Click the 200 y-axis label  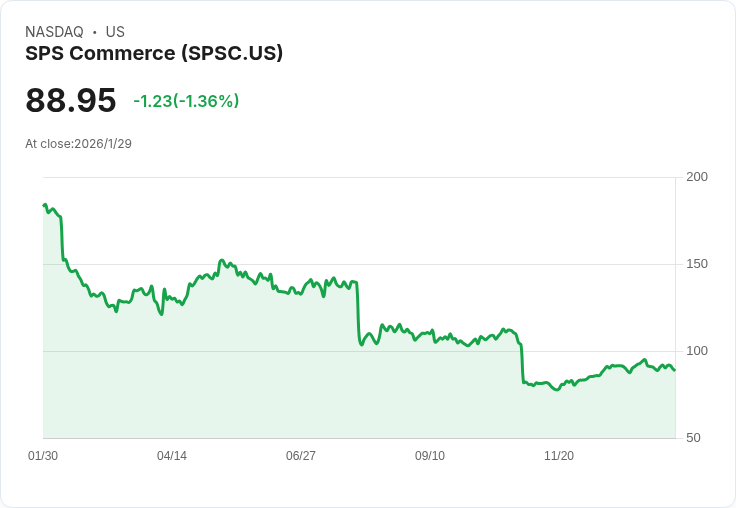696,177
